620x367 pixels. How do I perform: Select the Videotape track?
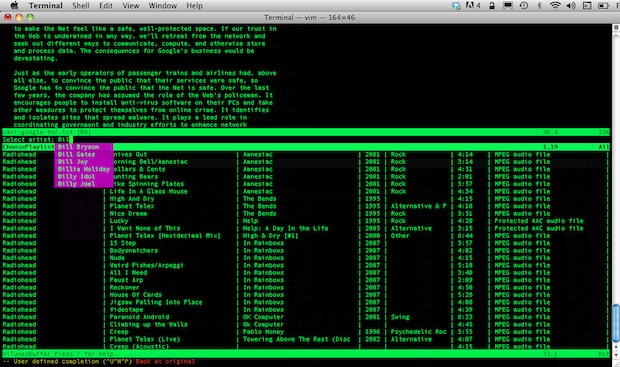click(x=126, y=310)
